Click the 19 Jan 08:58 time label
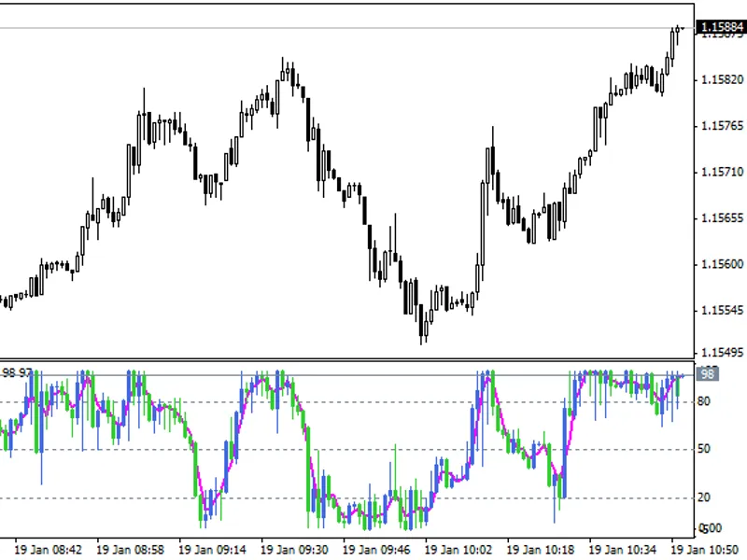 click(x=130, y=550)
